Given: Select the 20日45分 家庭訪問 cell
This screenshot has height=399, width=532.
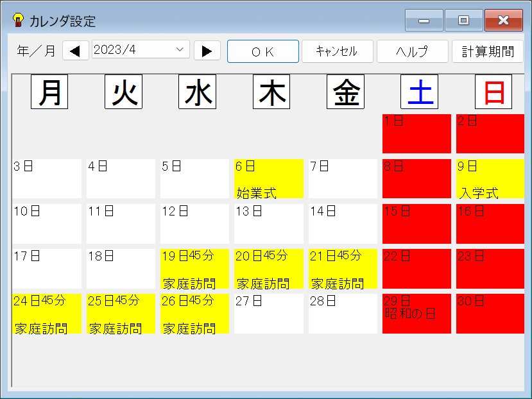Looking at the screenshot, I should 269,269.
